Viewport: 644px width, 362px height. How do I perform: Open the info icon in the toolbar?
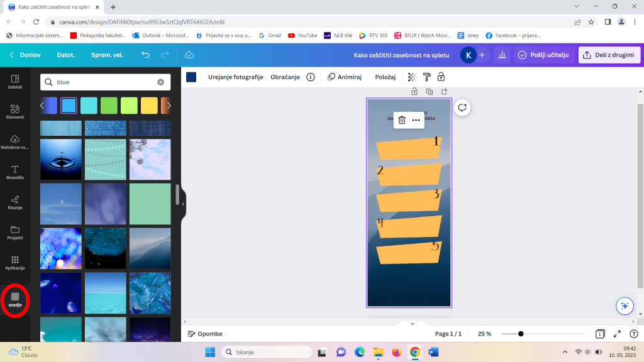pos(311,77)
